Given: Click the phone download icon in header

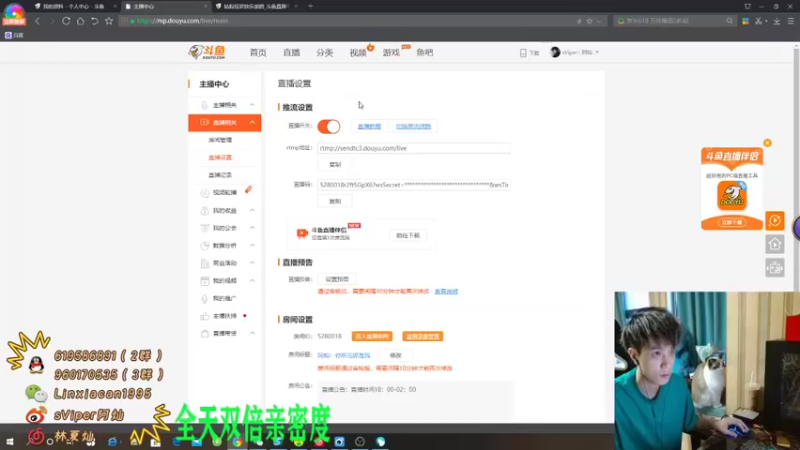Looking at the screenshot, I should 523,53.
